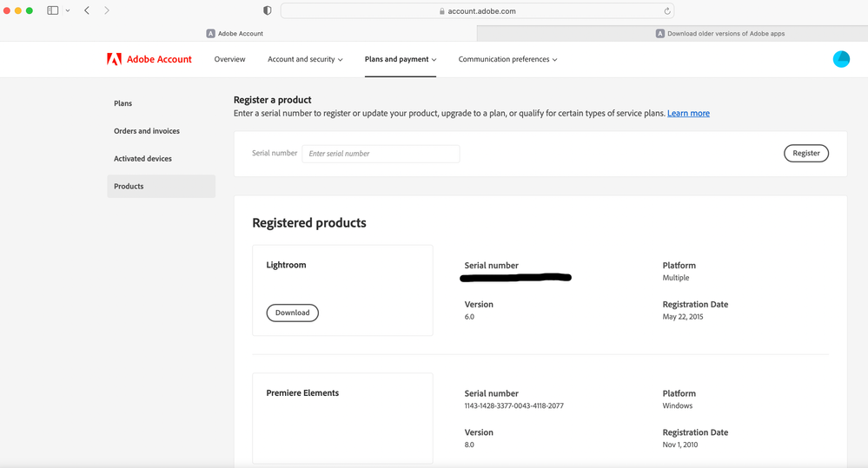868x468 pixels.
Task: Click the Adobe logo icon
Action: tap(114, 59)
